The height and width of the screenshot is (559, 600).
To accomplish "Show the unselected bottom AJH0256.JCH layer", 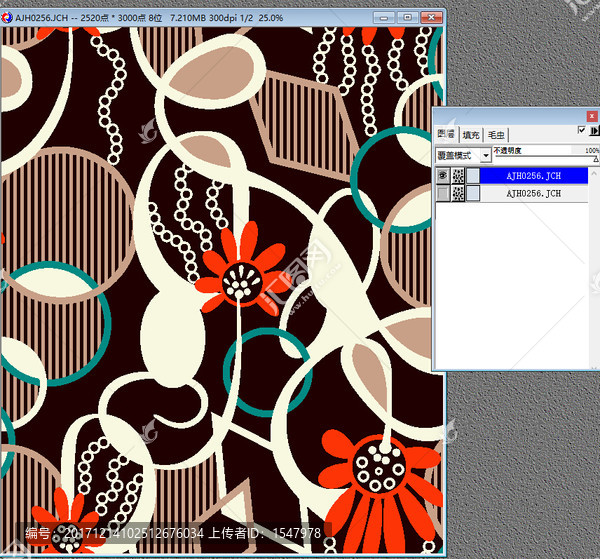I will [443, 193].
